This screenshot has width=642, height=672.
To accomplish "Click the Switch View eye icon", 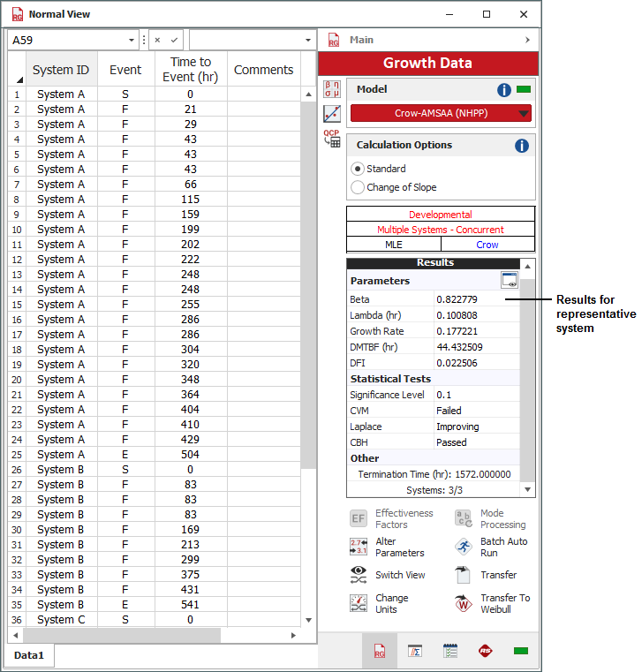I will [x=359, y=575].
